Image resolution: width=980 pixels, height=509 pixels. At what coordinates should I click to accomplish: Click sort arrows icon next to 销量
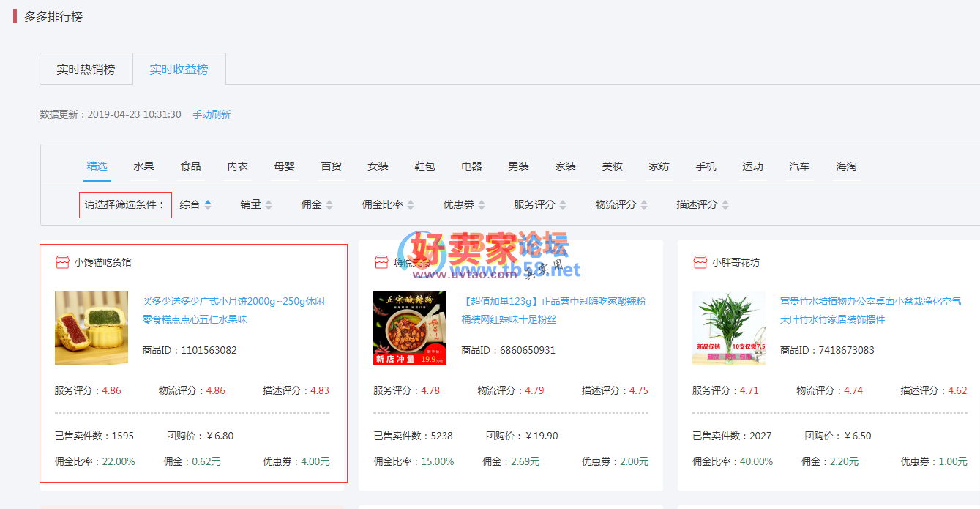click(x=269, y=205)
